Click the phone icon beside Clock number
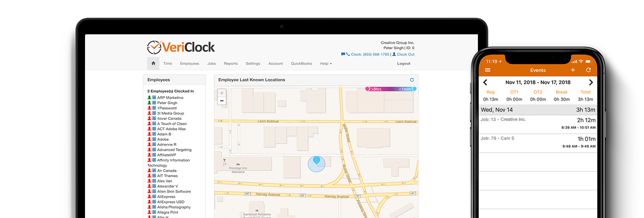Viewport: 644px width, 218px height. coord(348,54)
